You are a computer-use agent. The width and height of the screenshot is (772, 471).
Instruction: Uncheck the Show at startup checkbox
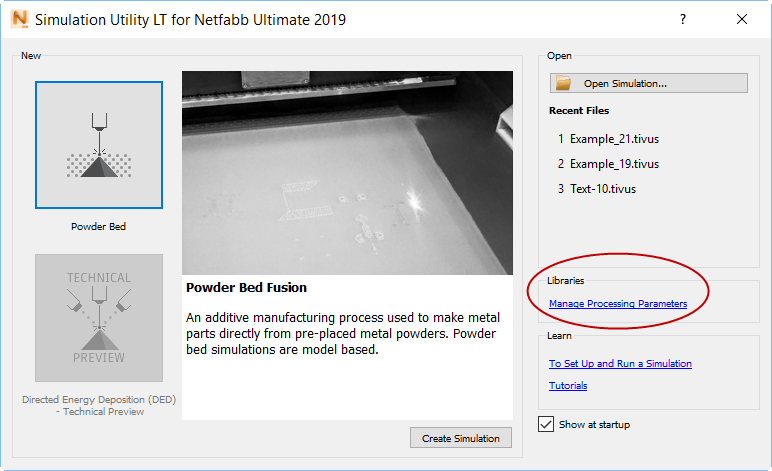(546, 424)
